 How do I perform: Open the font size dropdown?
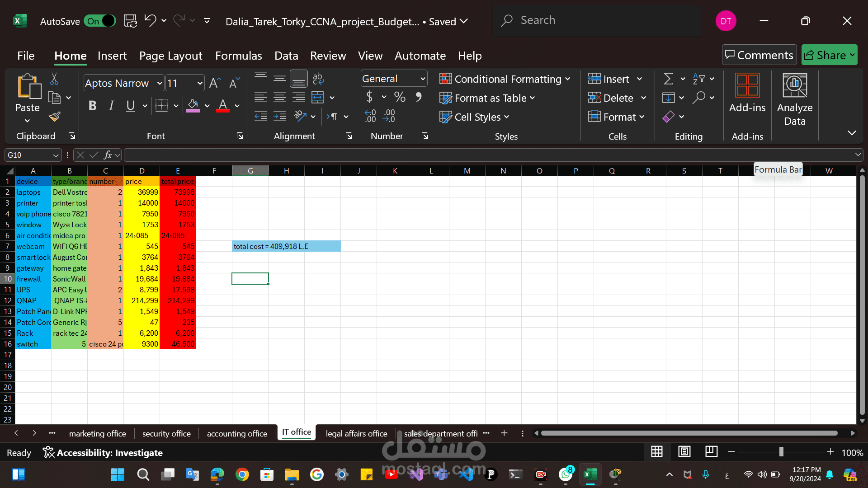(200, 83)
